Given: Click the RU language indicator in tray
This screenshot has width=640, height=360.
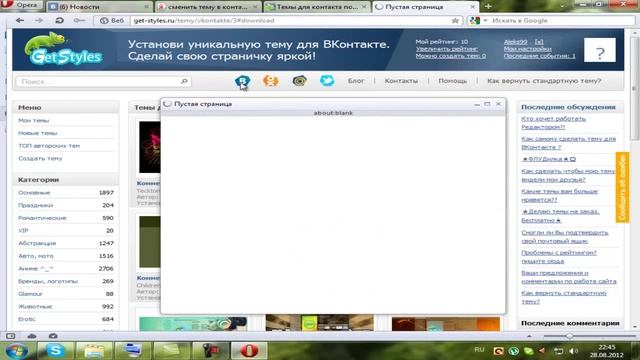Looking at the screenshot, I should [479, 350].
